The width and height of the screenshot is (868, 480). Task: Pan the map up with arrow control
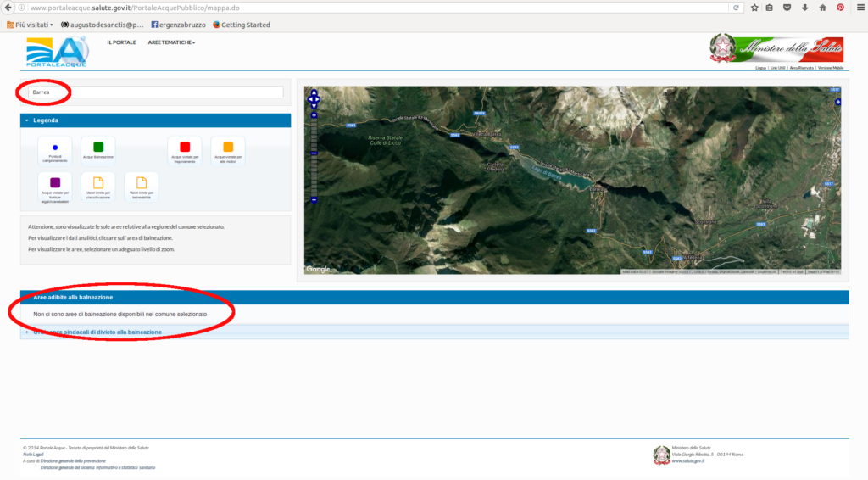[x=314, y=93]
